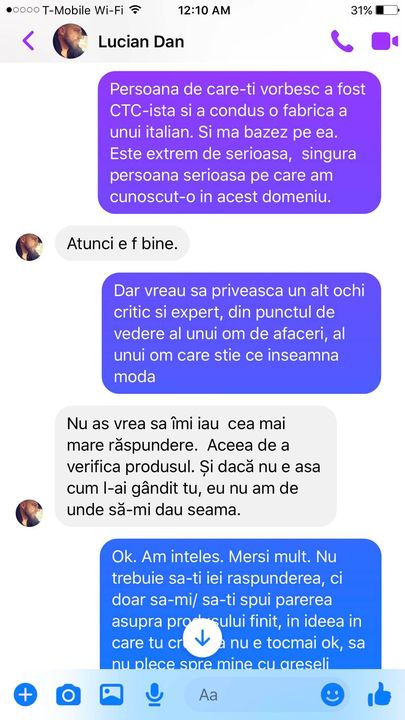Send a thumbs-up like
Screen dimensions: 405x720
[x=379, y=694]
